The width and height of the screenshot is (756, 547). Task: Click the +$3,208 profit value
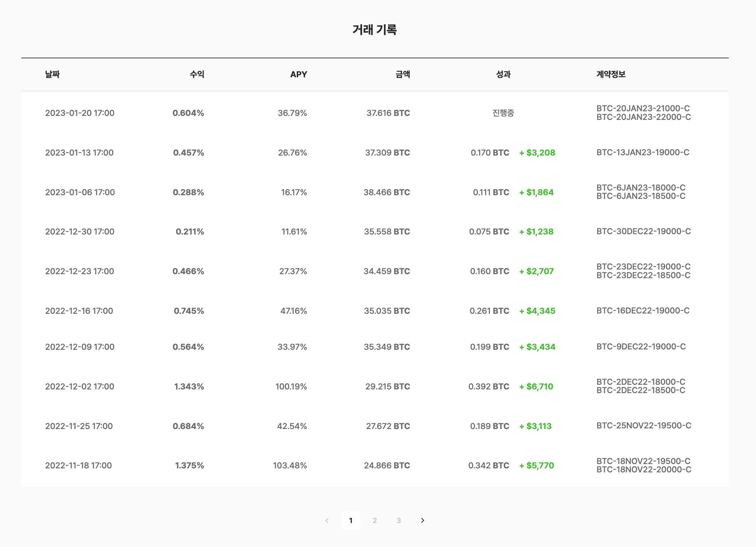click(x=537, y=153)
